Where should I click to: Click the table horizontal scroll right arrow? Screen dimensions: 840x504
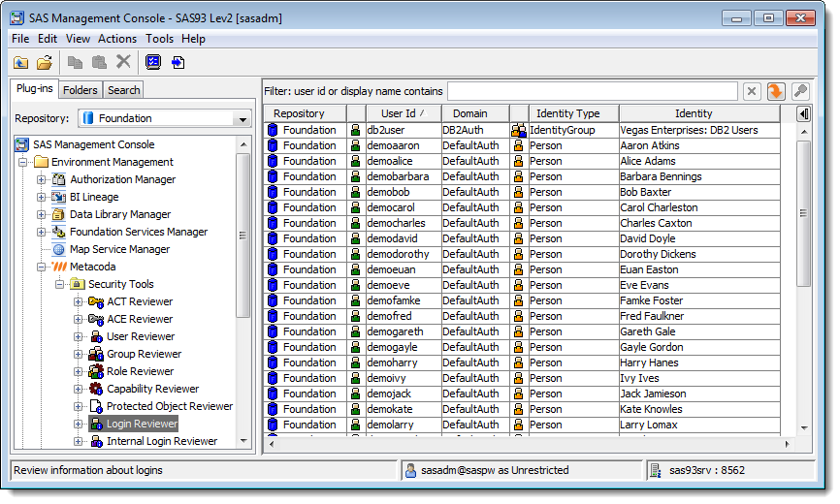787,444
